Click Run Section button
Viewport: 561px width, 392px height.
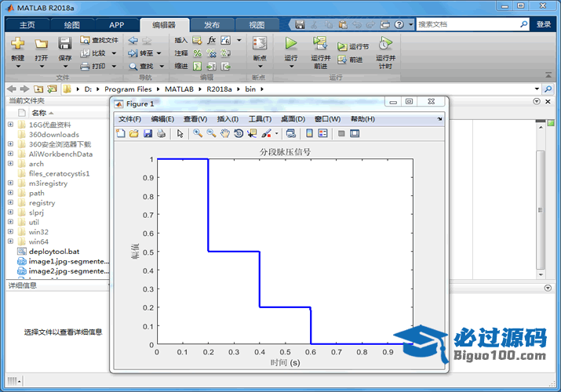point(353,46)
